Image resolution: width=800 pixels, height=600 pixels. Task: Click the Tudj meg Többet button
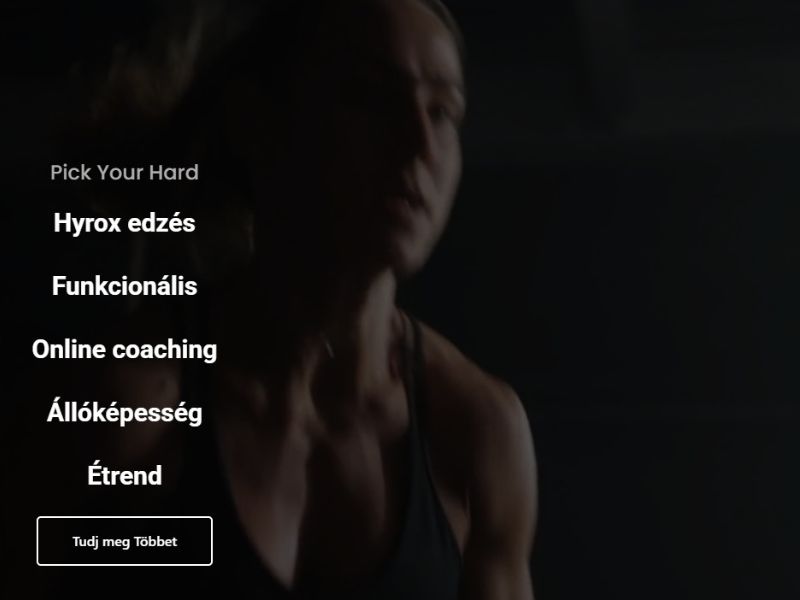(124, 541)
